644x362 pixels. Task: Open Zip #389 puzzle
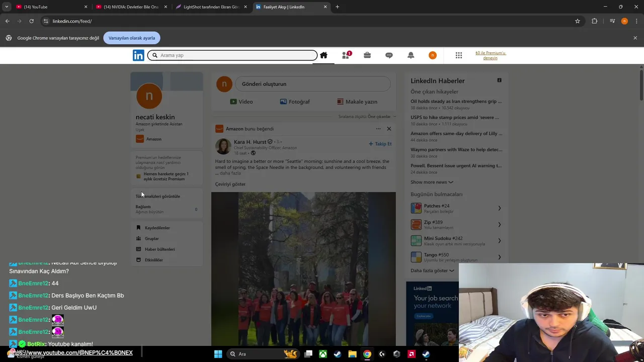coord(456,224)
